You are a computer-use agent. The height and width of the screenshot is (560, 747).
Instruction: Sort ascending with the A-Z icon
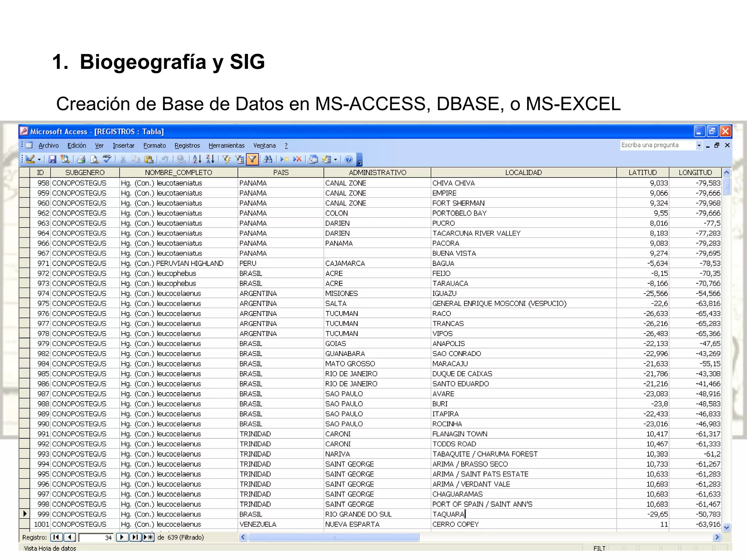point(197,159)
